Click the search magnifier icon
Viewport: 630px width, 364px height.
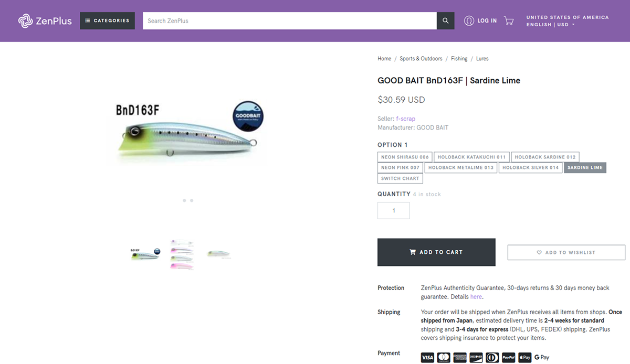(x=445, y=21)
